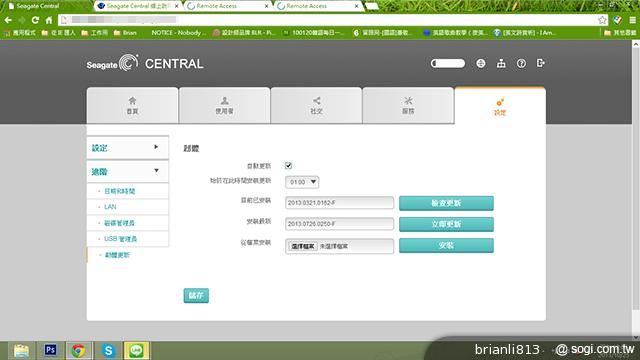Click the extension icon beside the star
Screen dimensions: 640x360
tap(618, 20)
